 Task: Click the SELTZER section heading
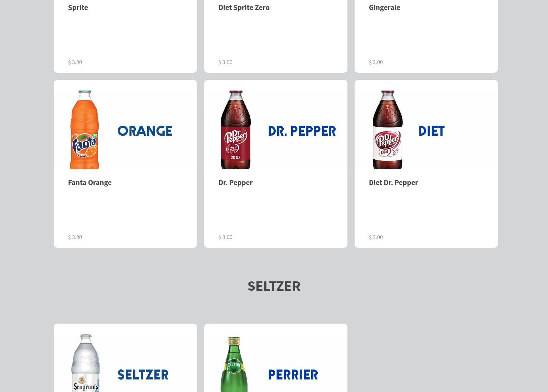(274, 286)
